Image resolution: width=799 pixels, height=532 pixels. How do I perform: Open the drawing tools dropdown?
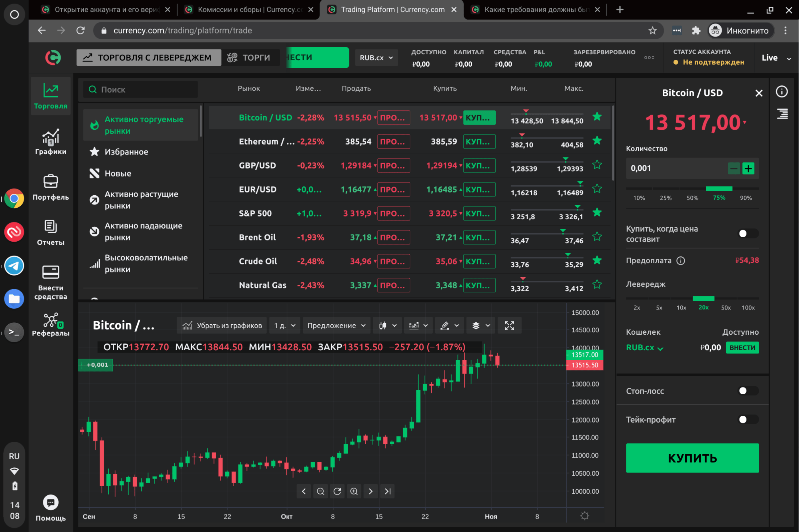[450, 326]
